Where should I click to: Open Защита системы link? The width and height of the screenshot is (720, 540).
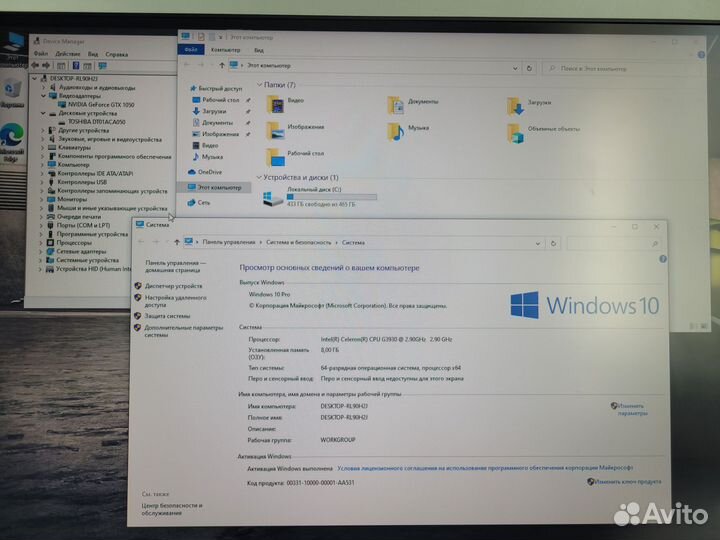tap(167, 316)
